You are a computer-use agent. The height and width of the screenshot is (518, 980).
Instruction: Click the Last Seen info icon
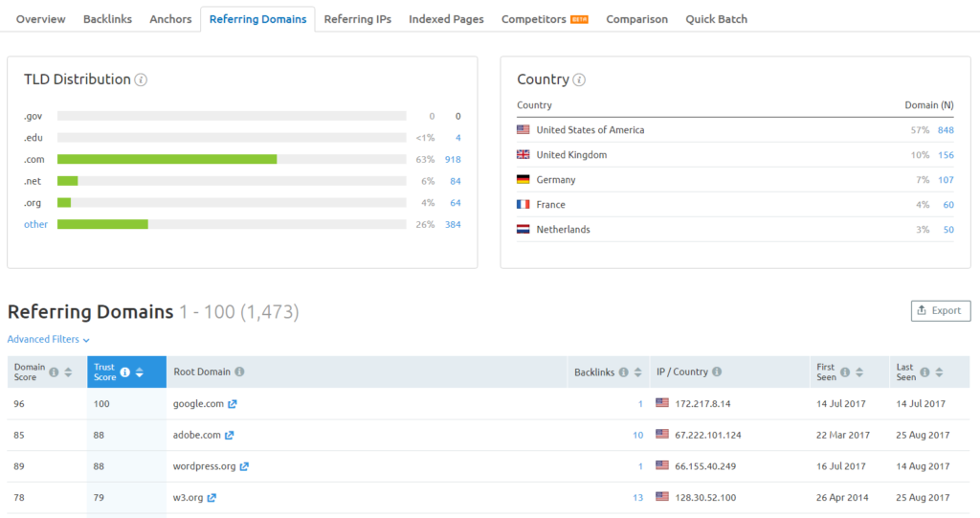[x=924, y=372]
